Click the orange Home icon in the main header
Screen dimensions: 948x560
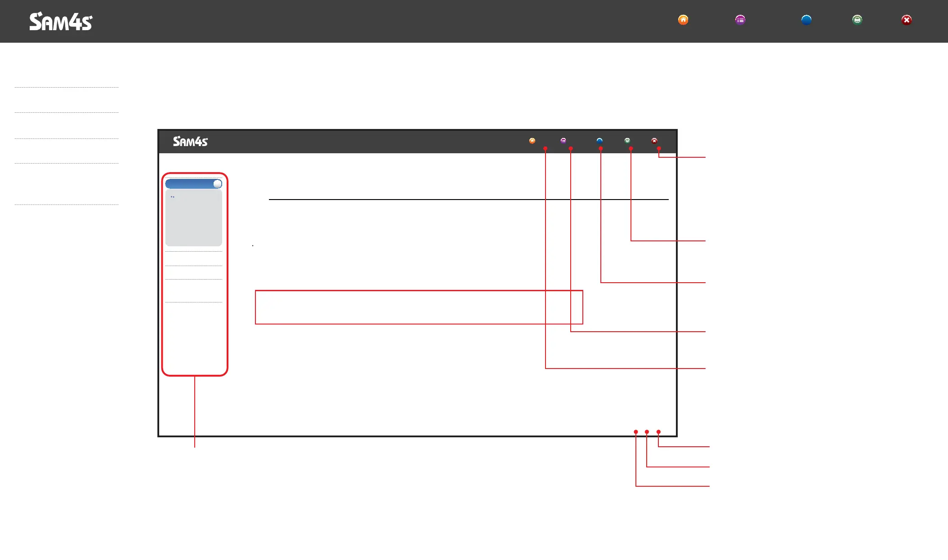click(x=683, y=20)
